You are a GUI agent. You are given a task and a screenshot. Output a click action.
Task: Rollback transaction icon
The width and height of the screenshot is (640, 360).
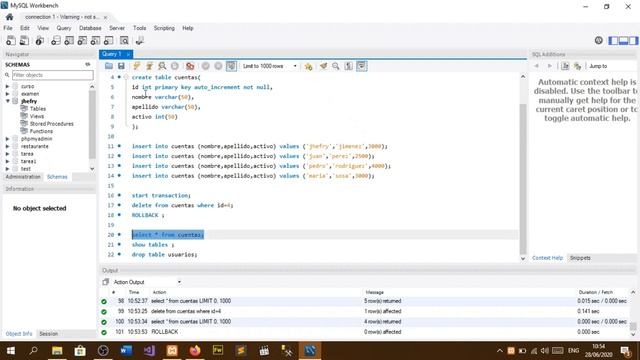(x=218, y=66)
